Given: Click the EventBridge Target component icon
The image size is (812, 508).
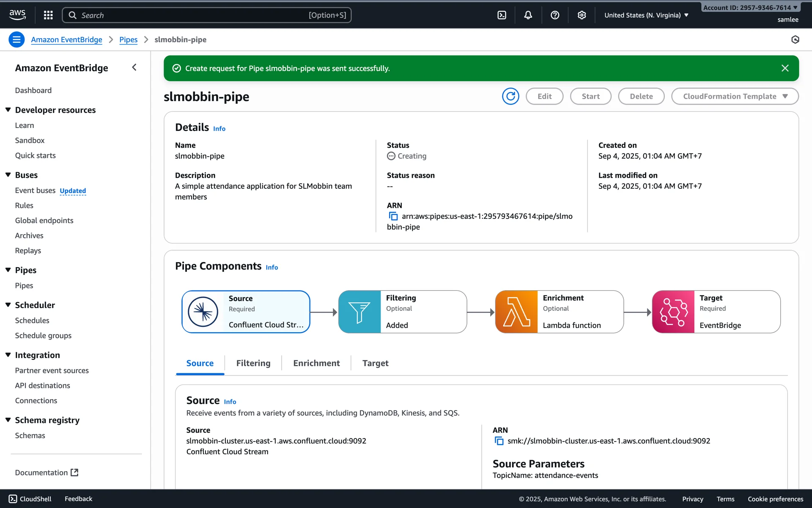Looking at the screenshot, I should pyautogui.click(x=673, y=312).
